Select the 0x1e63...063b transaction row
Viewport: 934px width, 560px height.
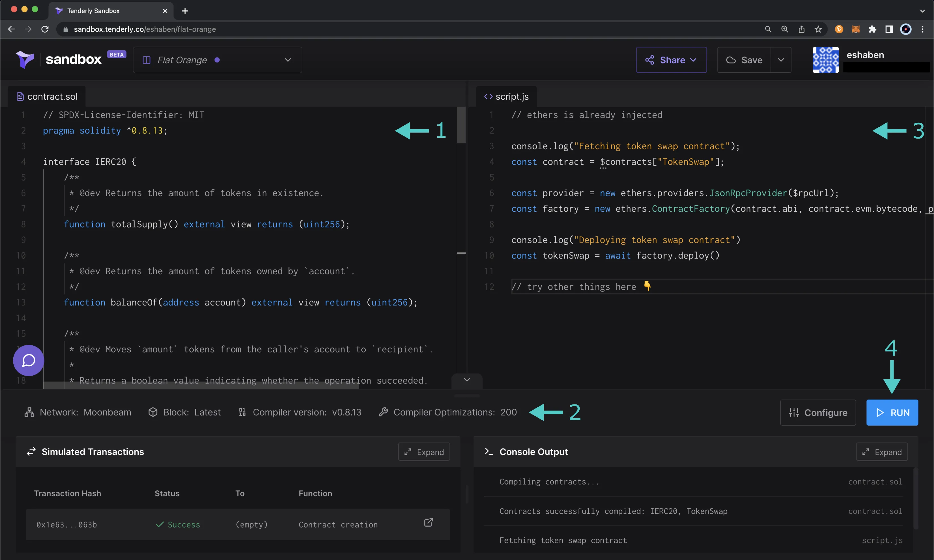point(238,525)
